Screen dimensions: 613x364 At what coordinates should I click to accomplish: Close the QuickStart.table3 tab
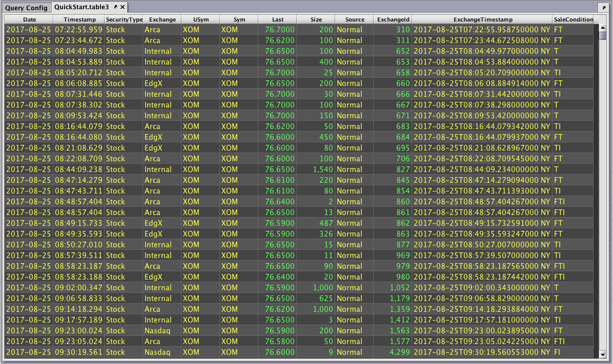122,7
